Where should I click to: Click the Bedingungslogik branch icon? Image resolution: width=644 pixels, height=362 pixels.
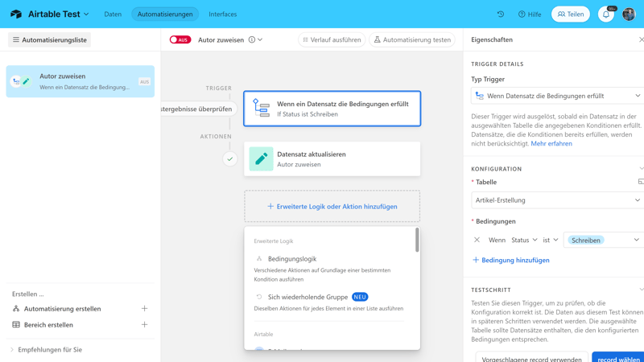point(259,258)
